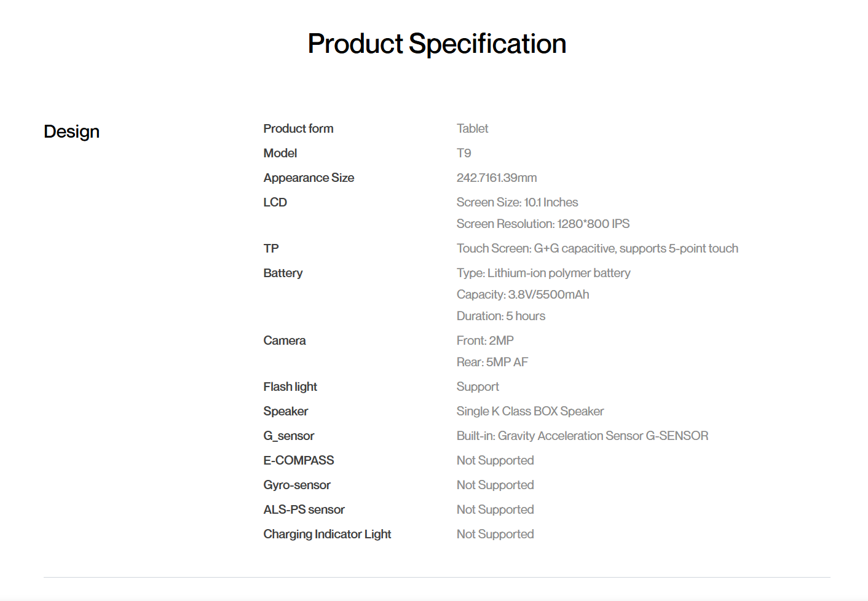Click the Duration 5 hours text
The width and height of the screenshot is (868, 601).
(x=500, y=316)
